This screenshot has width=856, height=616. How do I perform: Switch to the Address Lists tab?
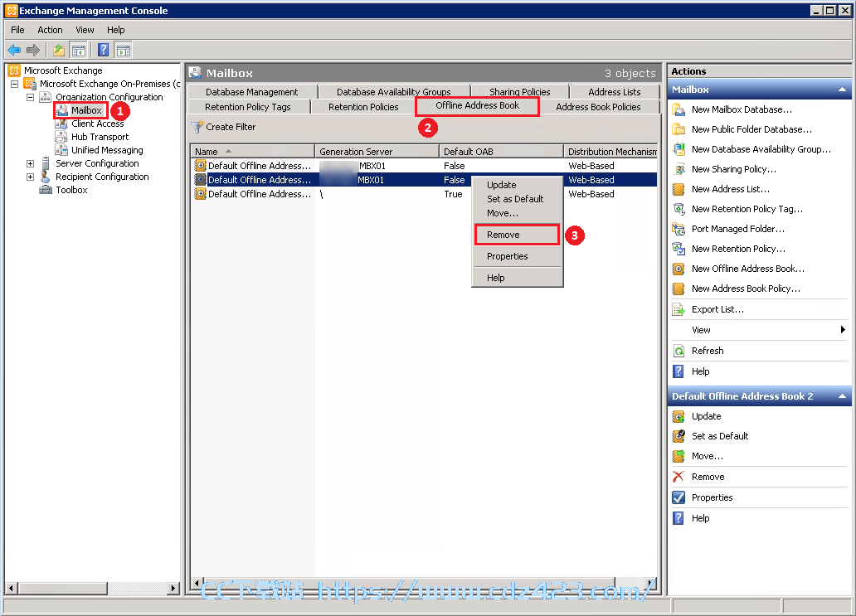[x=614, y=92]
